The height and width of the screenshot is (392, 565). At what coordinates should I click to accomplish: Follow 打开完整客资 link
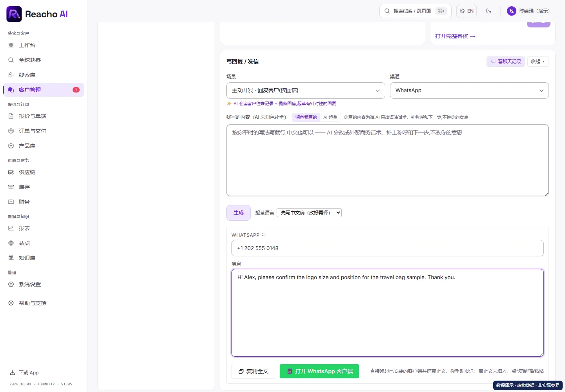pos(455,36)
